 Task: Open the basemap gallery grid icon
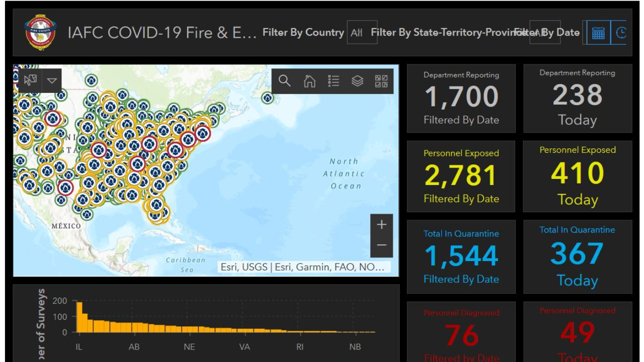381,81
